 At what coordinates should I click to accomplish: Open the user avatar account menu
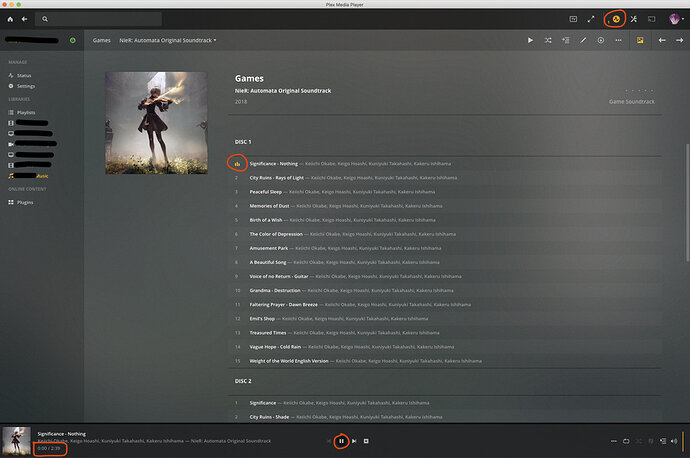675,19
